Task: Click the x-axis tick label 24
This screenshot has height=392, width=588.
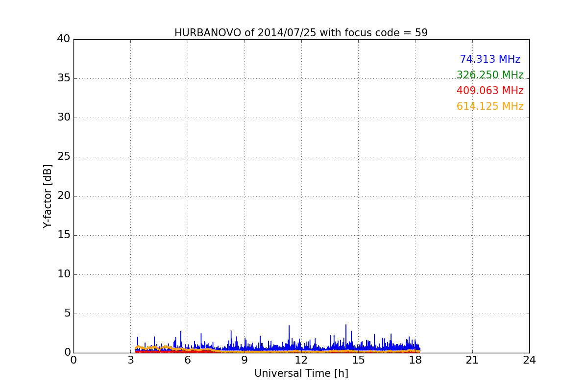Action: click(x=529, y=360)
